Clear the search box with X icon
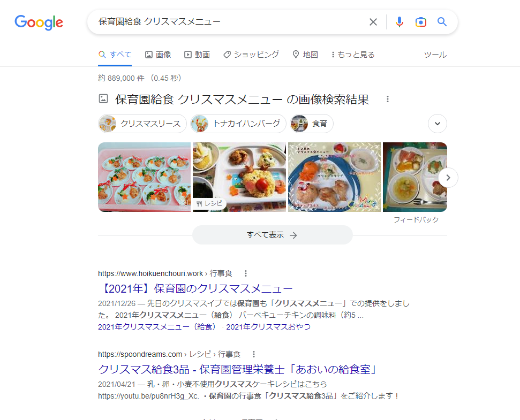The height and width of the screenshot is (420, 520). 373,22
